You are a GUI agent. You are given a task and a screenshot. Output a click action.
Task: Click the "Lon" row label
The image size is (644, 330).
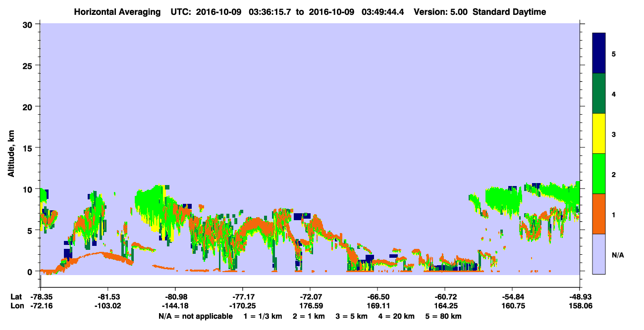pyautogui.click(x=16, y=306)
